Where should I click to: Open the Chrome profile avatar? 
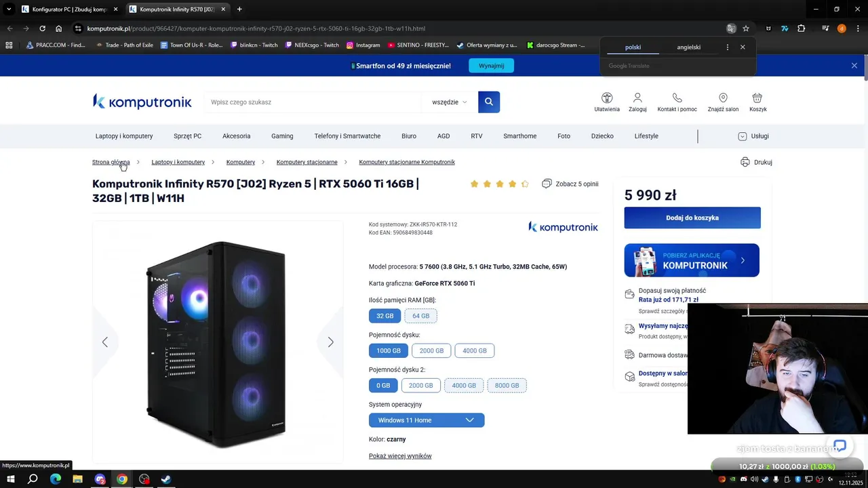click(x=842, y=28)
